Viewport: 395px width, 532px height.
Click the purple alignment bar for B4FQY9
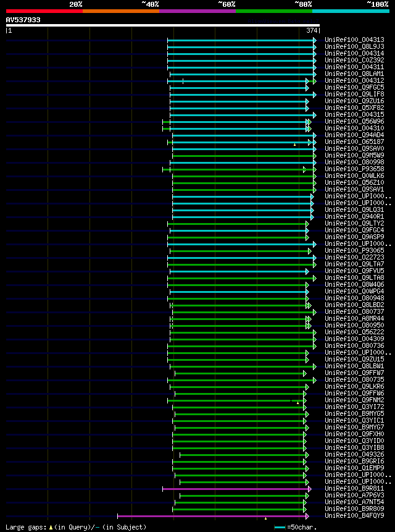[212, 516]
